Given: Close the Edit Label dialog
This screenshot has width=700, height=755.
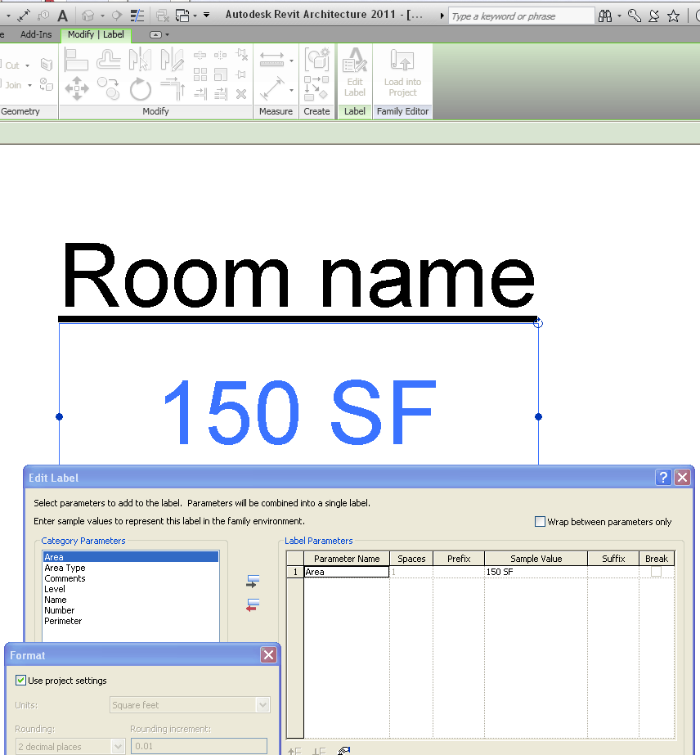Looking at the screenshot, I should (683, 477).
